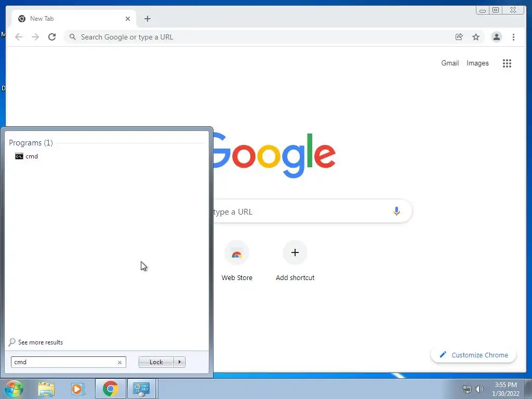This screenshot has height=399, width=532.
Task: Go back in Chrome
Action: pos(19,37)
